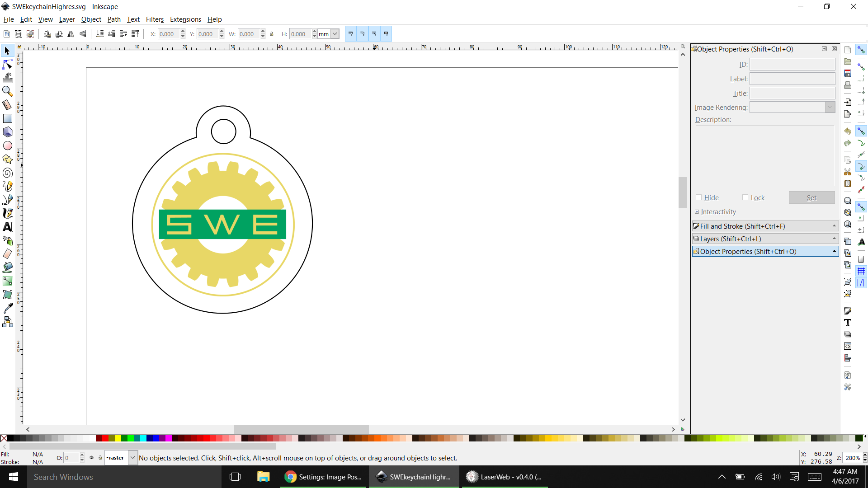Select the 3D Box tool
This screenshot has height=488, width=868.
7,132
